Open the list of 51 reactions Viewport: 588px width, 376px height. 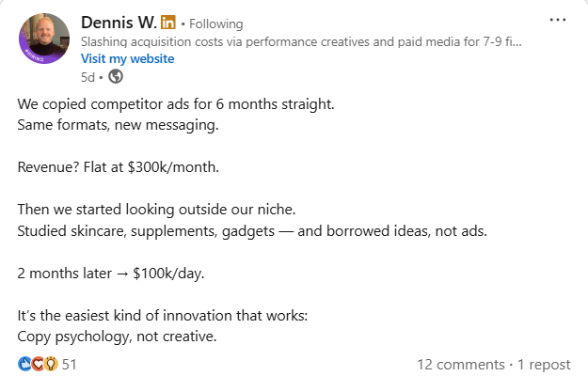click(x=69, y=364)
